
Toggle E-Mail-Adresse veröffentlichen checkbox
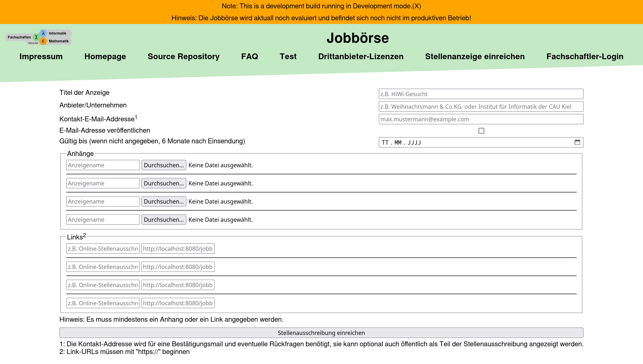(481, 131)
